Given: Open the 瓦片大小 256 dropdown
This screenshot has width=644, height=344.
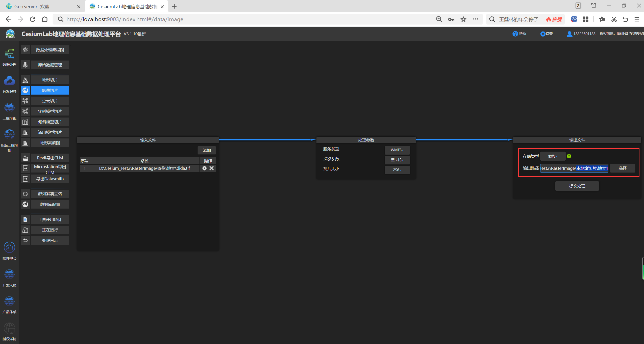Looking at the screenshot, I should click(397, 170).
